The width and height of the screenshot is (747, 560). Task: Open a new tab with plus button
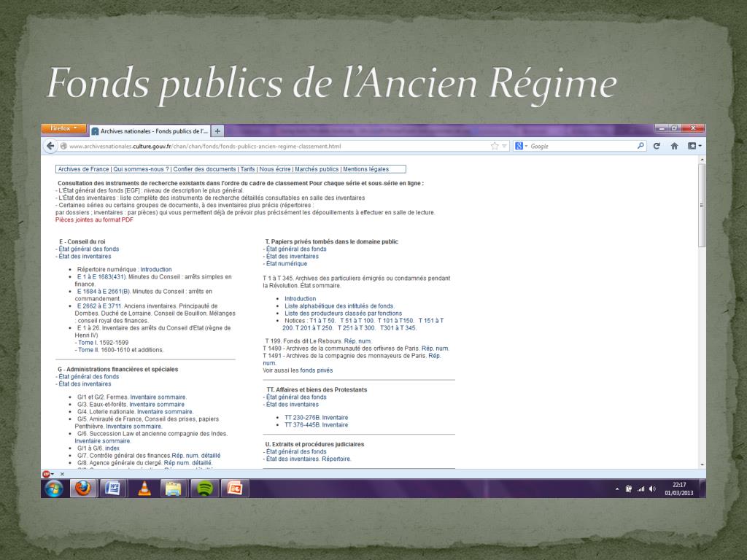pyautogui.click(x=217, y=131)
